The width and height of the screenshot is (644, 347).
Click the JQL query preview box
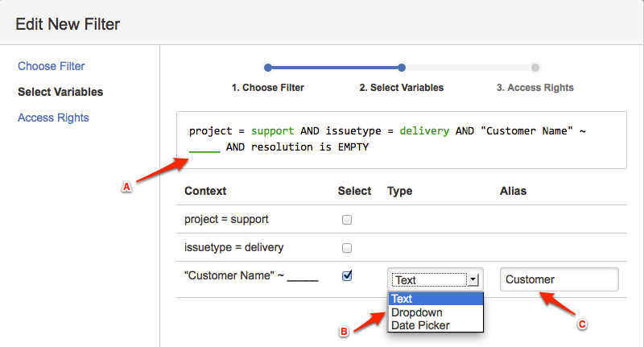(402, 139)
